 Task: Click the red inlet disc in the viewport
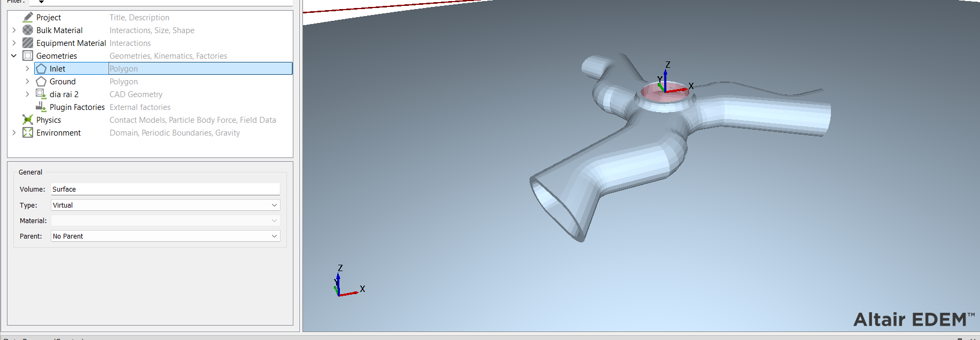tap(665, 92)
